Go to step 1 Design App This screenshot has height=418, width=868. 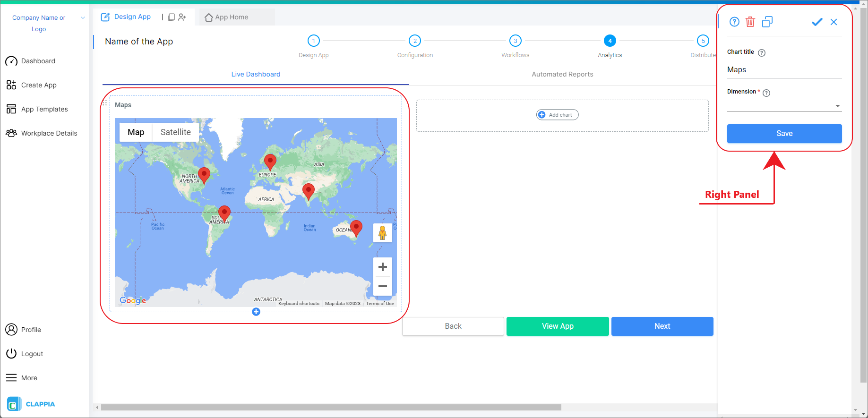coord(314,46)
